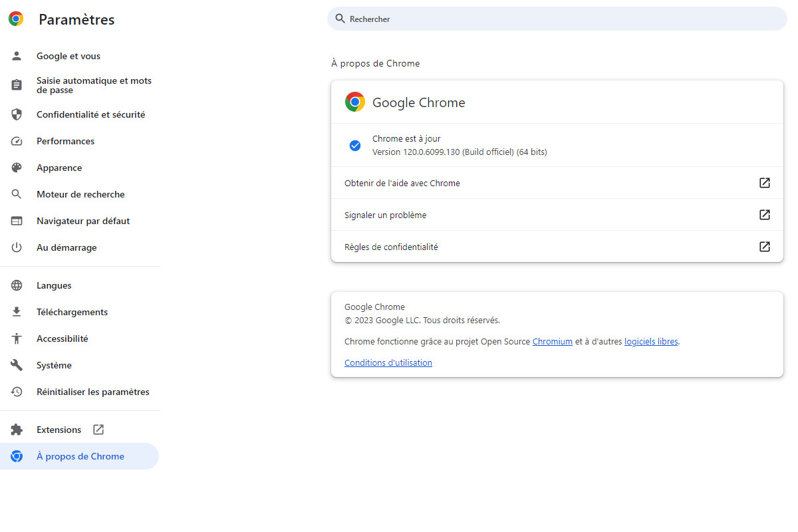This screenshot has height=532, width=798.
Task: Click the window icon for Navigateur par défaut
Action: (17, 221)
